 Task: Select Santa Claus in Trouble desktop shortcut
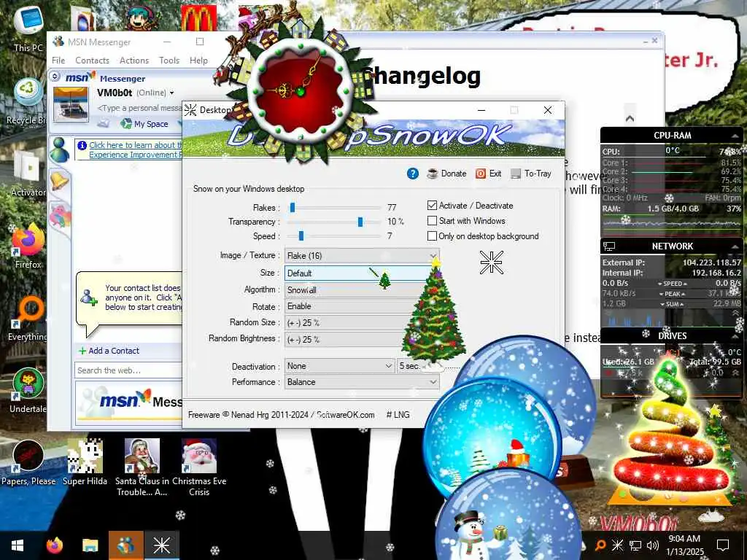click(x=142, y=467)
